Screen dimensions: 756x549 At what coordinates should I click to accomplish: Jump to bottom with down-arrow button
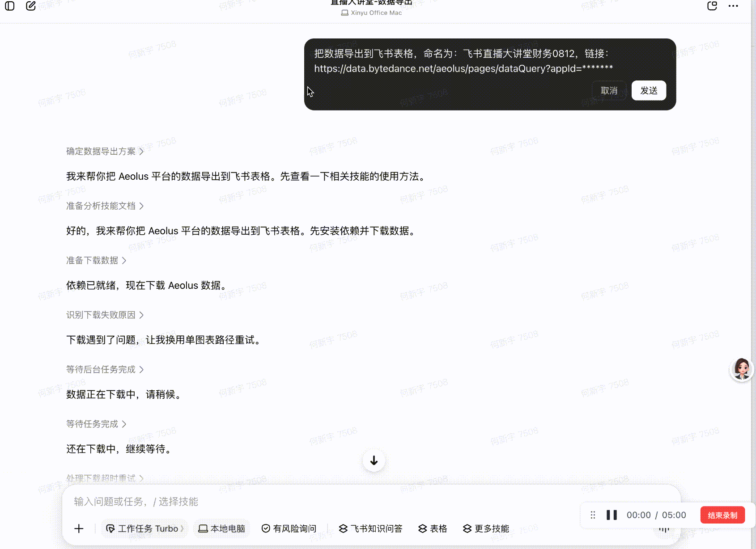point(374,460)
